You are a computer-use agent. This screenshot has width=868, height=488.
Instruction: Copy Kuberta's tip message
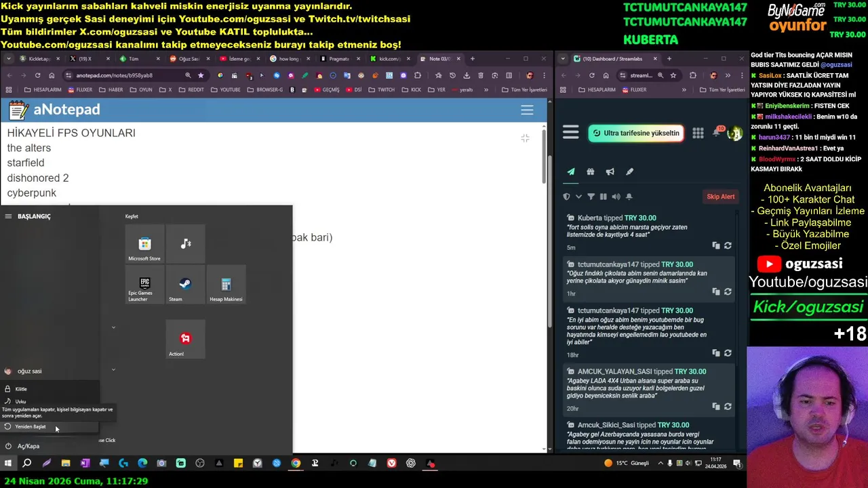(715, 245)
